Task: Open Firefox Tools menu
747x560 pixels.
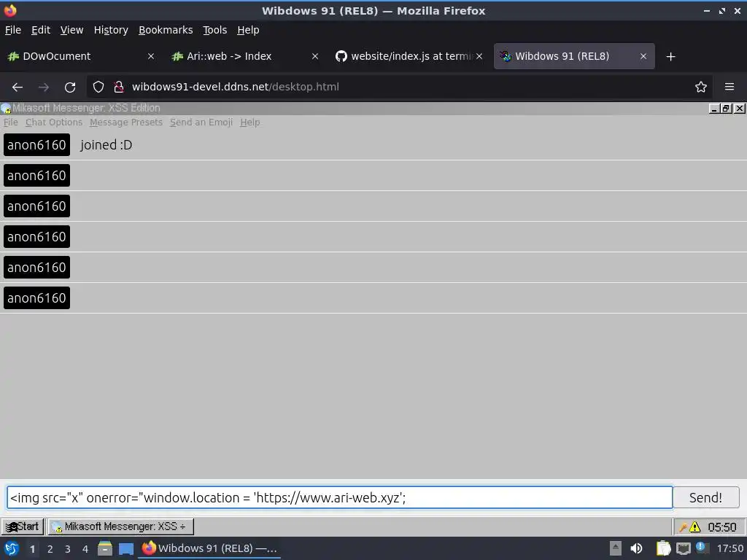Action: [214, 30]
